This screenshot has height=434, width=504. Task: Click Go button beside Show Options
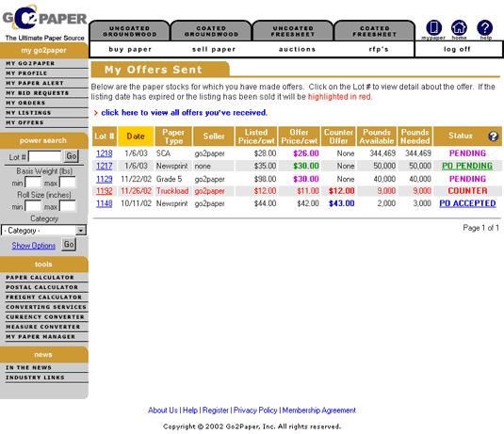tap(69, 245)
